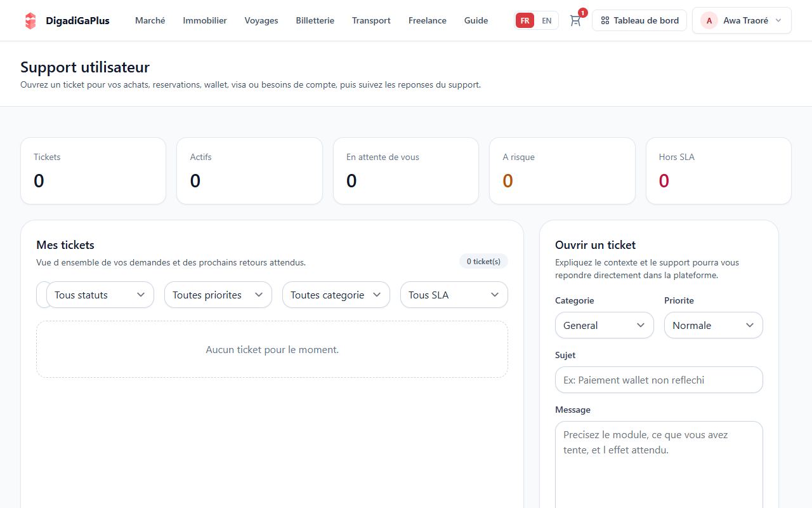Click the DigadiGaPlus brand name link
This screenshot has width=812, height=508.
(77, 20)
